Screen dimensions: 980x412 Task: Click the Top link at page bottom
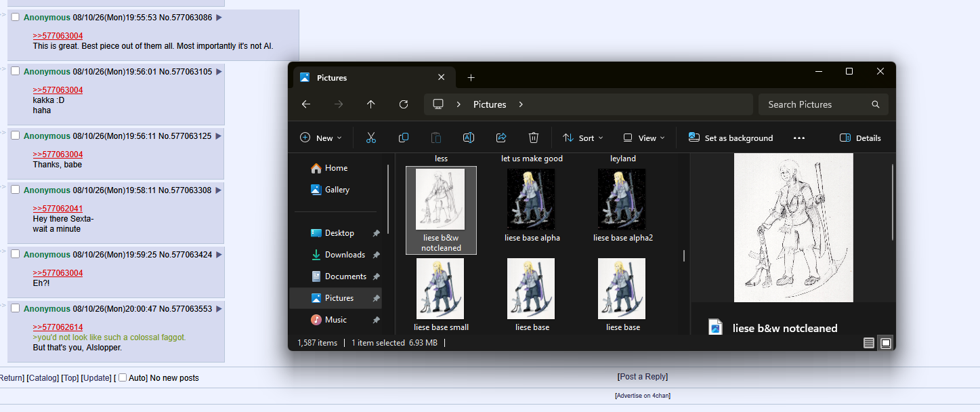pos(70,378)
